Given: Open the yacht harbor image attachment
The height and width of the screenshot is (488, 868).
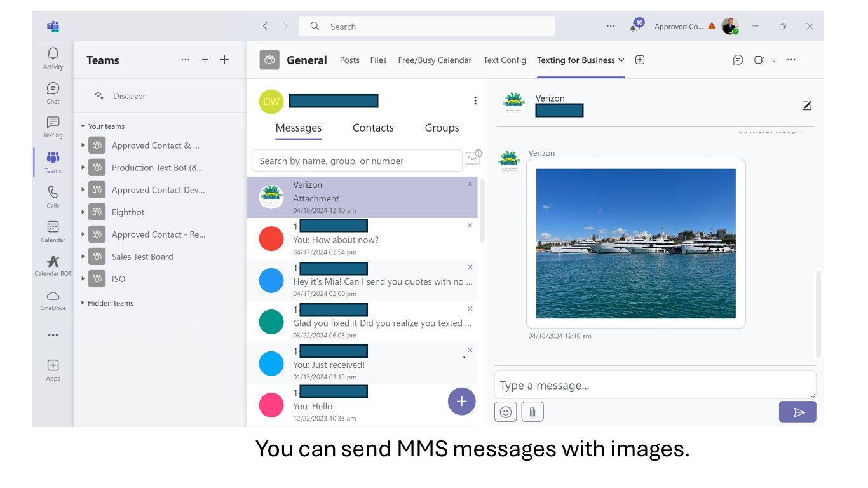Looking at the screenshot, I should tap(636, 243).
